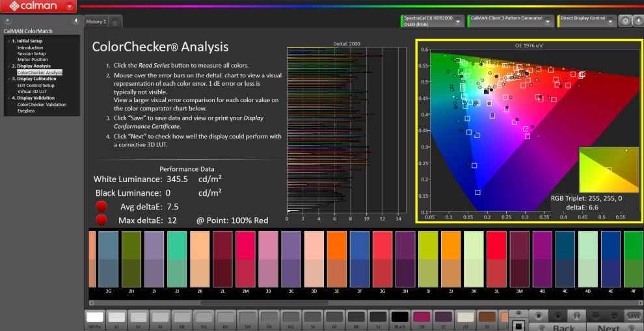Open the Session Setup workflow page
This screenshot has width=644, height=331.
pyautogui.click(x=31, y=54)
